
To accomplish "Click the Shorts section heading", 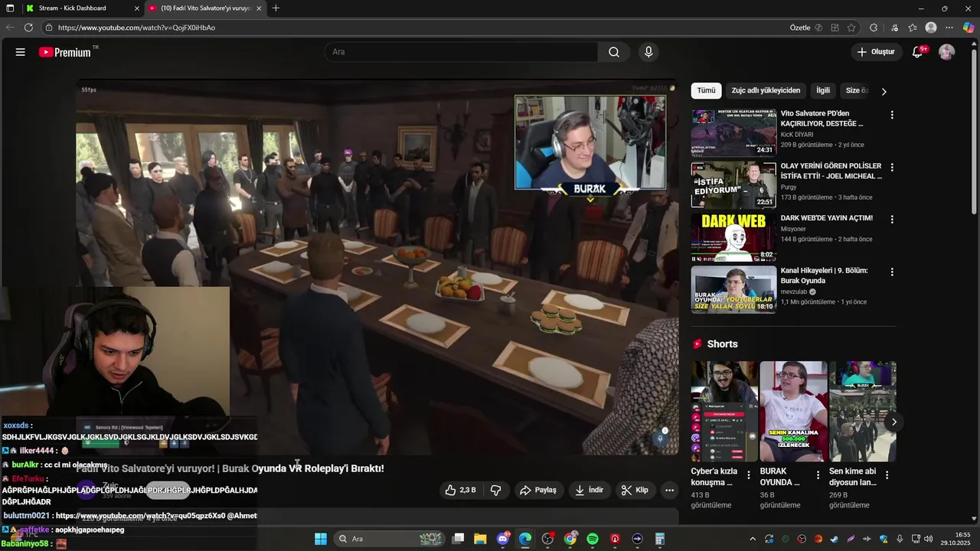I will (722, 344).
